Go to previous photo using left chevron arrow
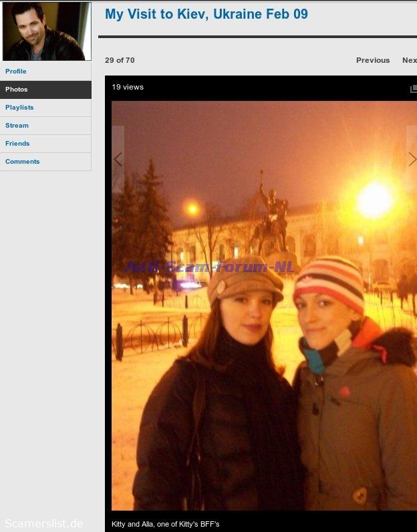The height and width of the screenshot is (532, 417). tap(118, 159)
